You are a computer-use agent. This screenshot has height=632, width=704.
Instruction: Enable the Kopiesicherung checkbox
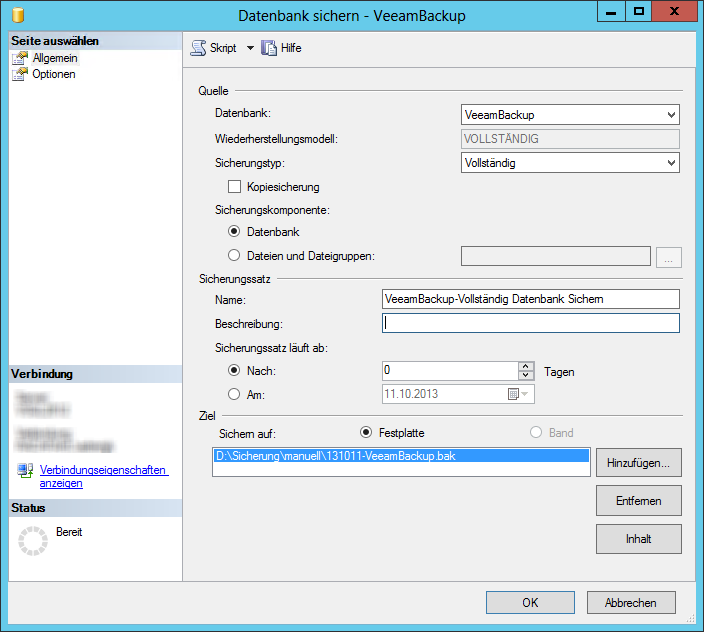(234, 187)
